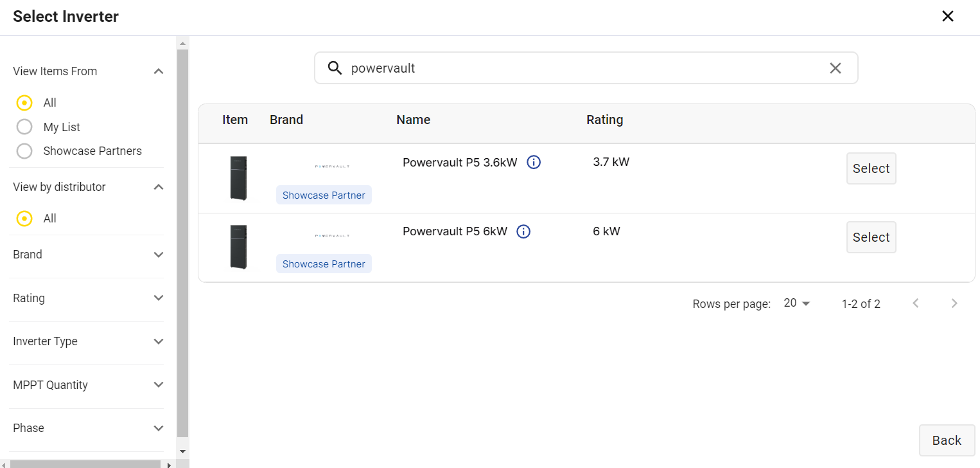
Task: Expand the Phase filter
Action: 159,428
